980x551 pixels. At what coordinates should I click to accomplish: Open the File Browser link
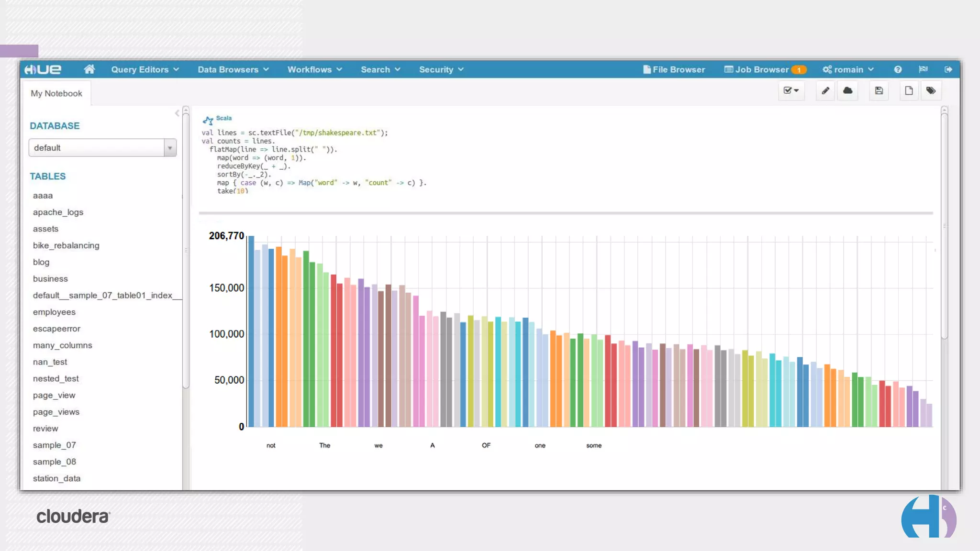coord(674,70)
